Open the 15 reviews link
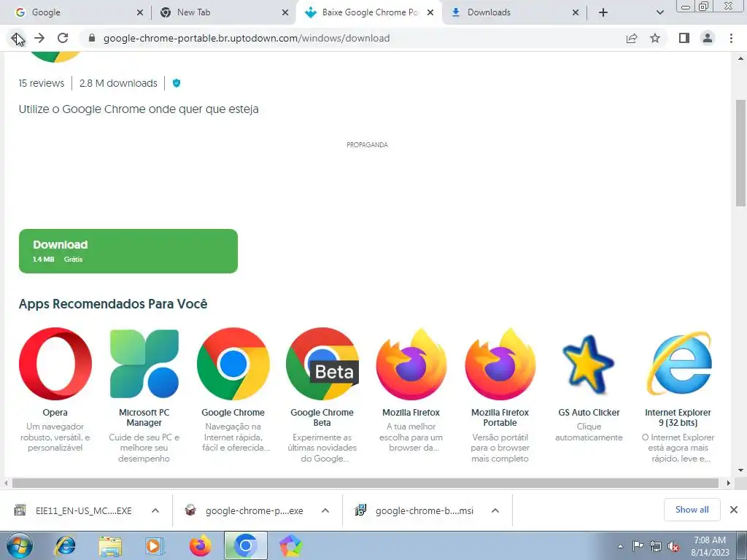 pyautogui.click(x=42, y=83)
